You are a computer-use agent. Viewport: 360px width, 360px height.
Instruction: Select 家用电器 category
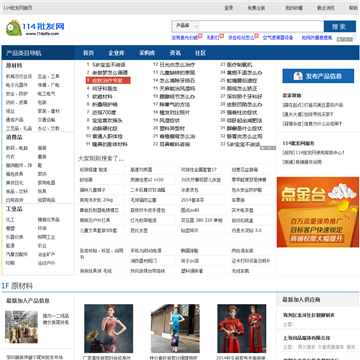coord(46,183)
